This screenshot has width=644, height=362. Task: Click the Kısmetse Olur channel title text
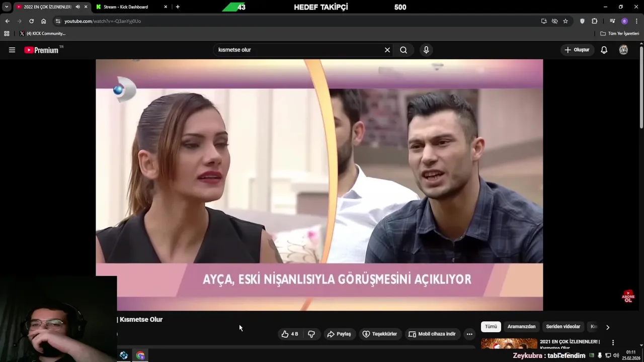pyautogui.click(x=141, y=319)
